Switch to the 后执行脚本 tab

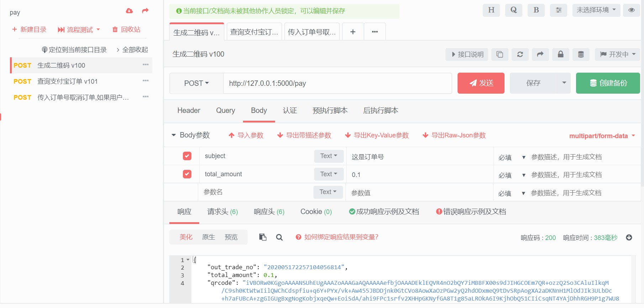[x=381, y=111]
